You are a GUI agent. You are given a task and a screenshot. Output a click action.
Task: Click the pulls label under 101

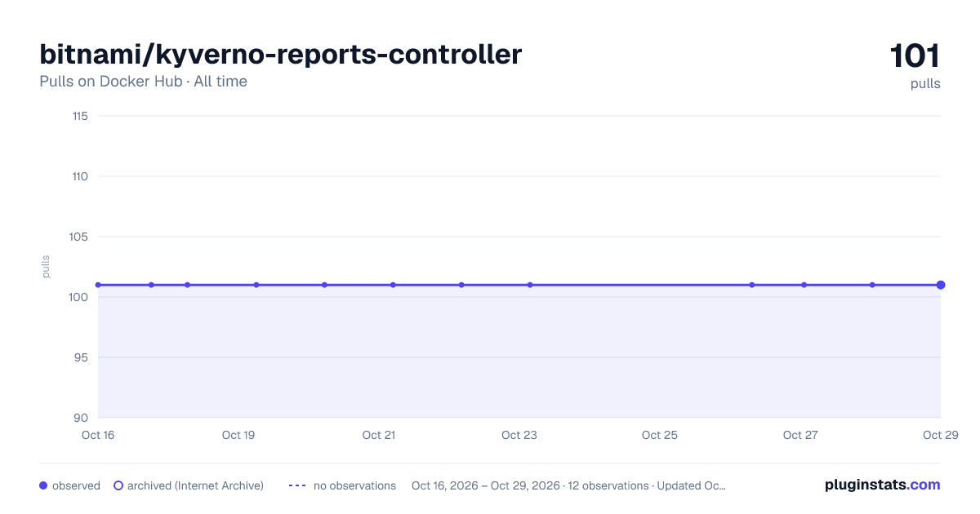click(x=925, y=84)
